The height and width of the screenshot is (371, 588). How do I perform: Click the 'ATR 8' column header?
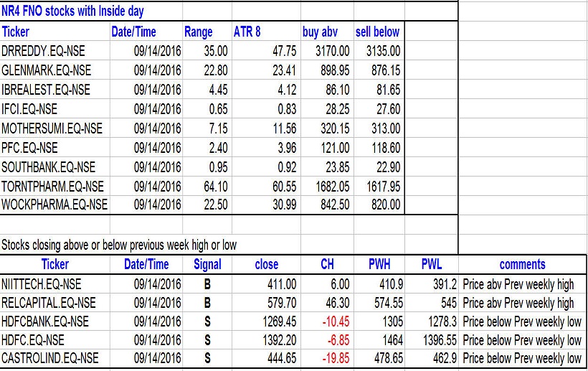click(x=247, y=32)
